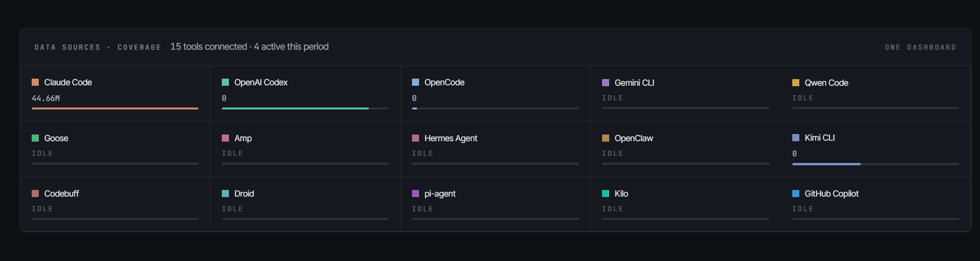The height and width of the screenshot is (261, 980).
Task: Click the purple Gemini CLI color square
Action: (x=605, y=83)
